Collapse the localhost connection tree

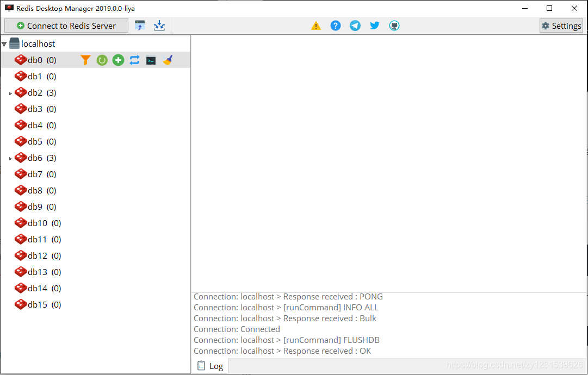(4, 44)
